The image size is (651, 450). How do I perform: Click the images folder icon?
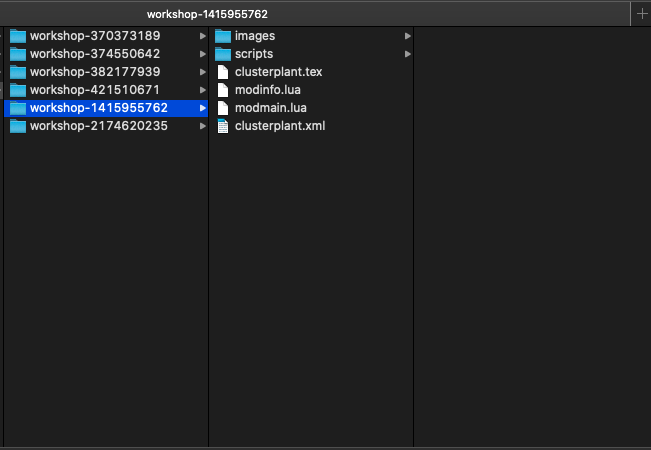pos(223,36)
